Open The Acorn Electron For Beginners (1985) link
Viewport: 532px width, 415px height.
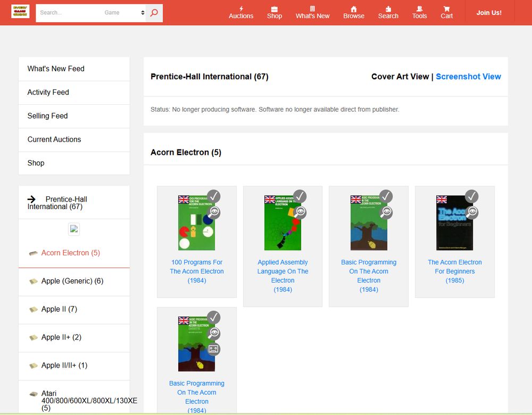[455, 271]
